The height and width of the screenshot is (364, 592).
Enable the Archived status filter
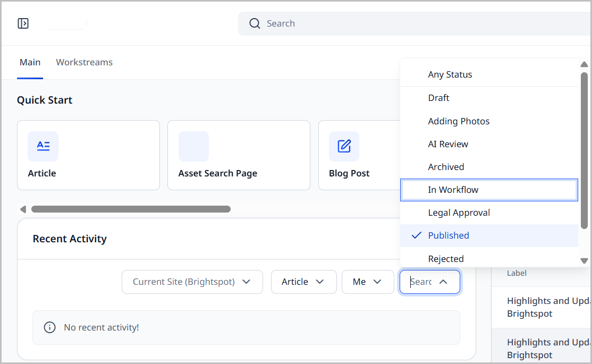click(x=446, y=166)
